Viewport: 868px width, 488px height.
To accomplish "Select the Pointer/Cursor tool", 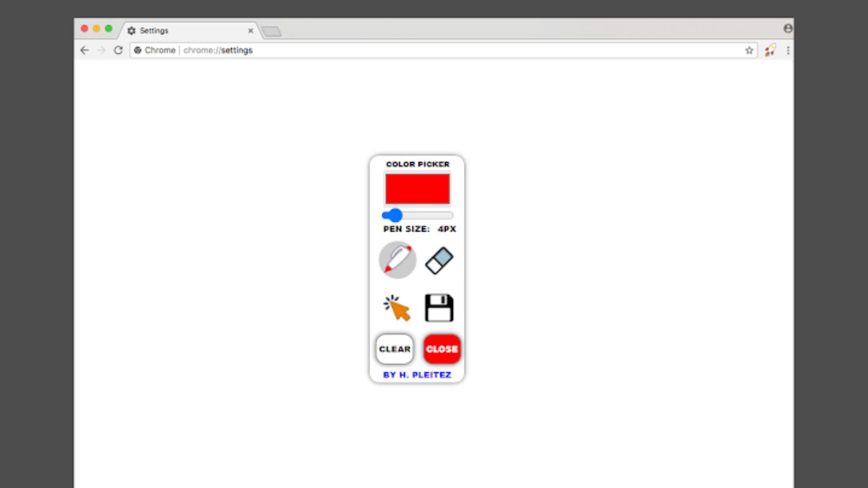I will coord(397,307).
